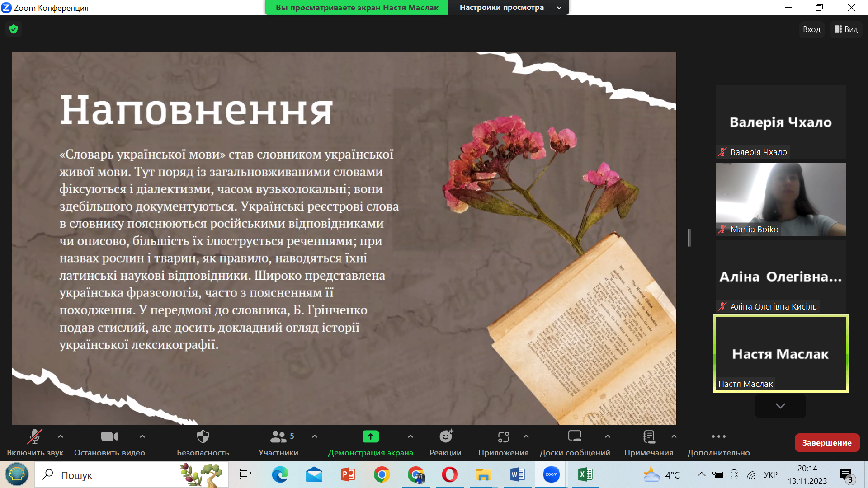The width and height of the screenshot is (868, 488).
Task: Expand video options arrow beside camera
Action: click(142, 436)
